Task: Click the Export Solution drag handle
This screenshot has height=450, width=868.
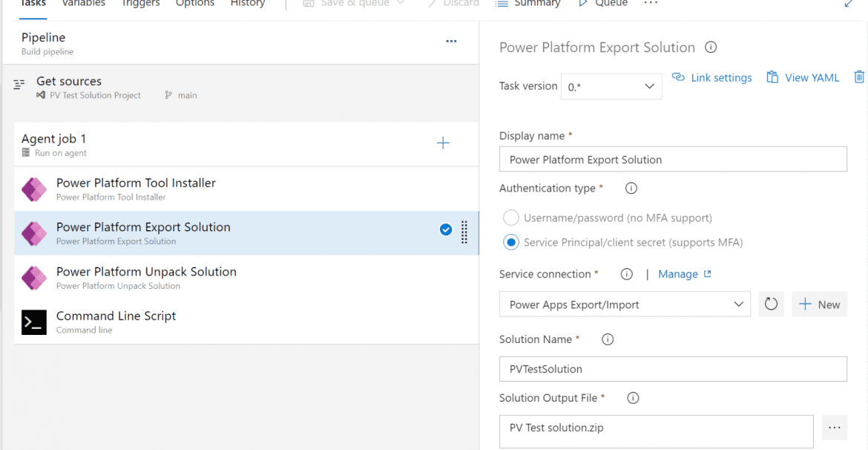Action: [464, 232]
